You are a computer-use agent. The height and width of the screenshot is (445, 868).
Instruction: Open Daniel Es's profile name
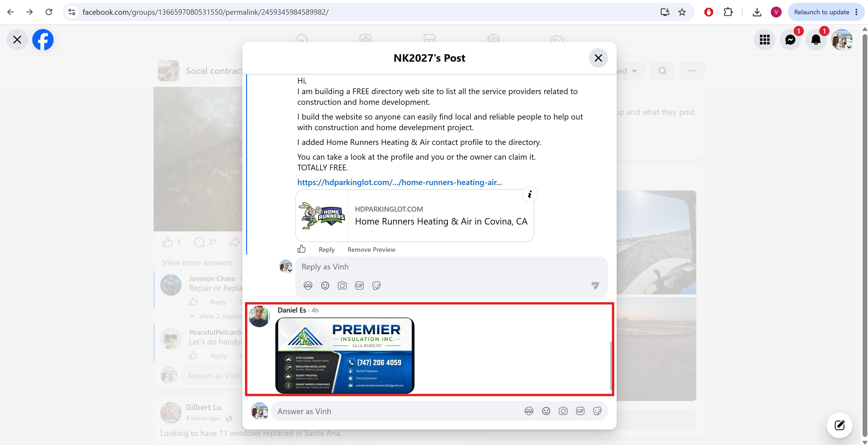pos(292,310)
